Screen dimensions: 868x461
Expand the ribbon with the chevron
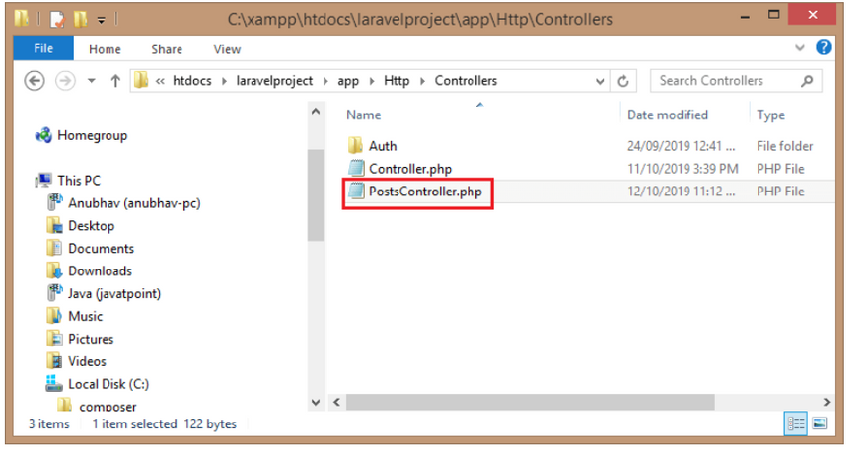coord(802,48)
